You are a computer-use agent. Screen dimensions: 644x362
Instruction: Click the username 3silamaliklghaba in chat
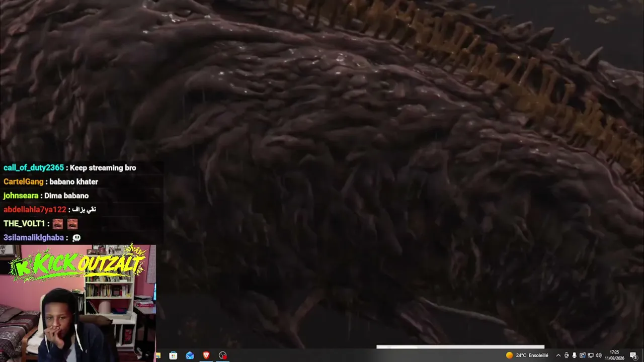click(x=34, y=237)
